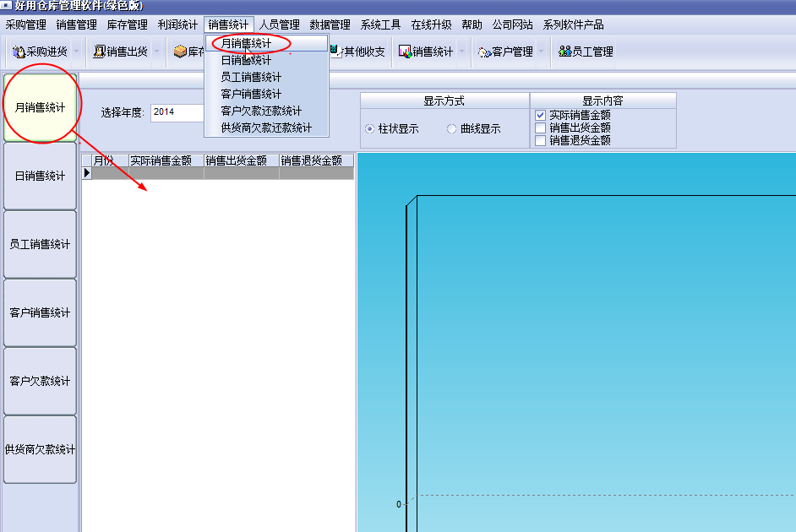Viewport: 796px width, 532px height.
Task: Click the 供货商欠款统计 sidebar button
Action: pos(41,450)
